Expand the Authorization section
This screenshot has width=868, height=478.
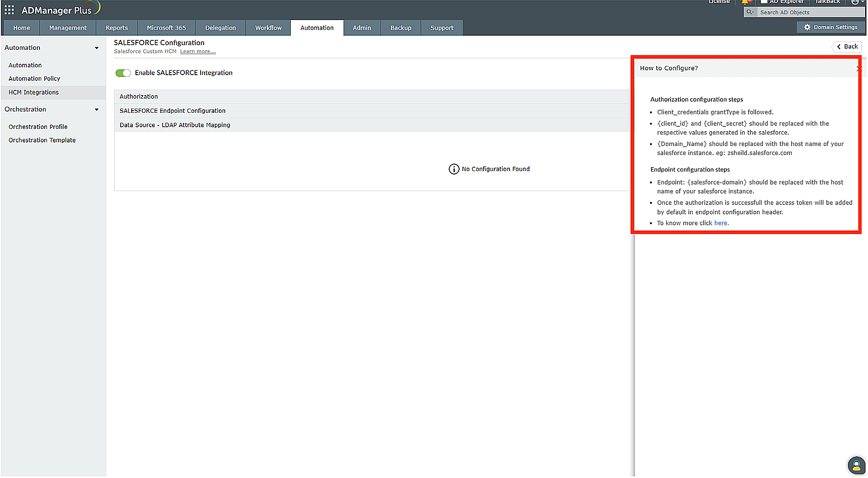tap(139, 97)
